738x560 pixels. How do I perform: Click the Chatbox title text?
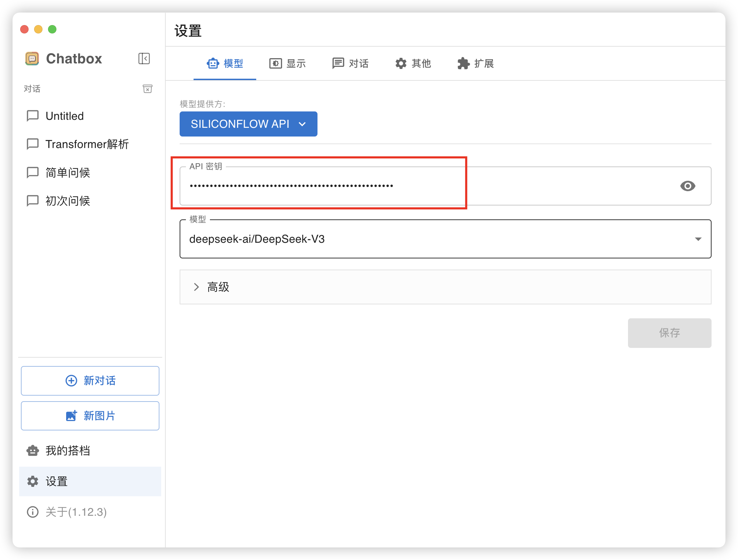pyautogui.click(x=74, y=59)
